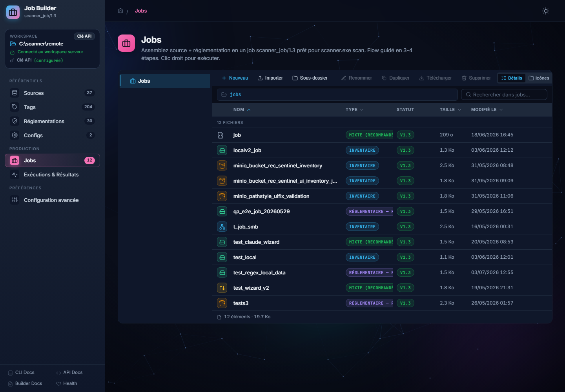Screen dimensions: 565x392
Task: Select the Jobs folder tree item
Action: click(x=165, y=81)
